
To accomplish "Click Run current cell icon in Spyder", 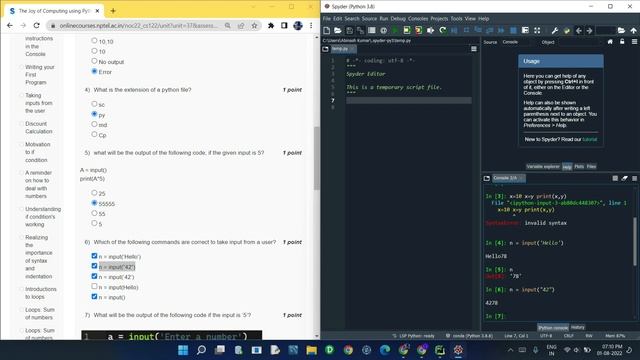I will [407, 31].
